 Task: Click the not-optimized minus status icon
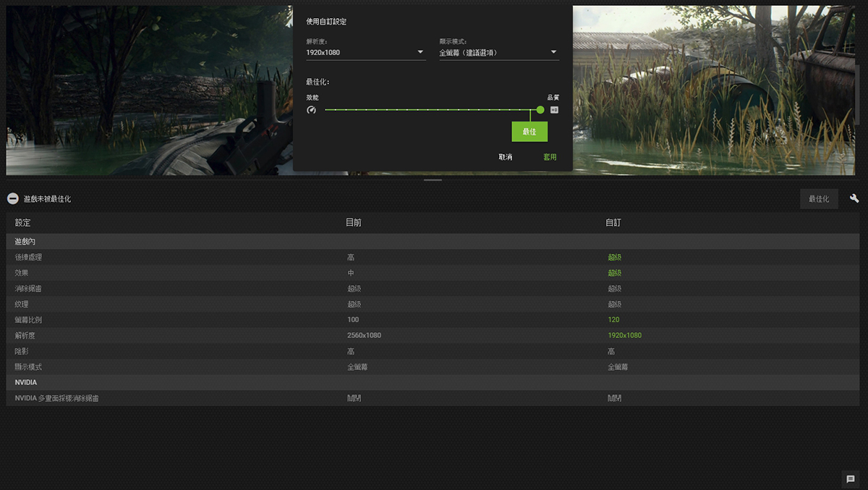13,198
